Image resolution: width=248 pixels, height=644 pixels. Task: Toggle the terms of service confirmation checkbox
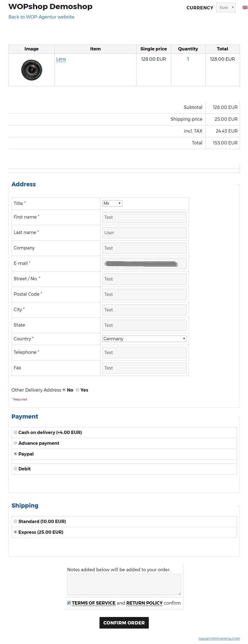(69, 603)
